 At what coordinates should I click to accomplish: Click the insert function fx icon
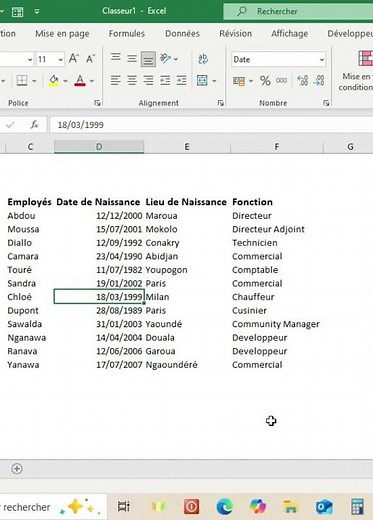coord(34,125)
